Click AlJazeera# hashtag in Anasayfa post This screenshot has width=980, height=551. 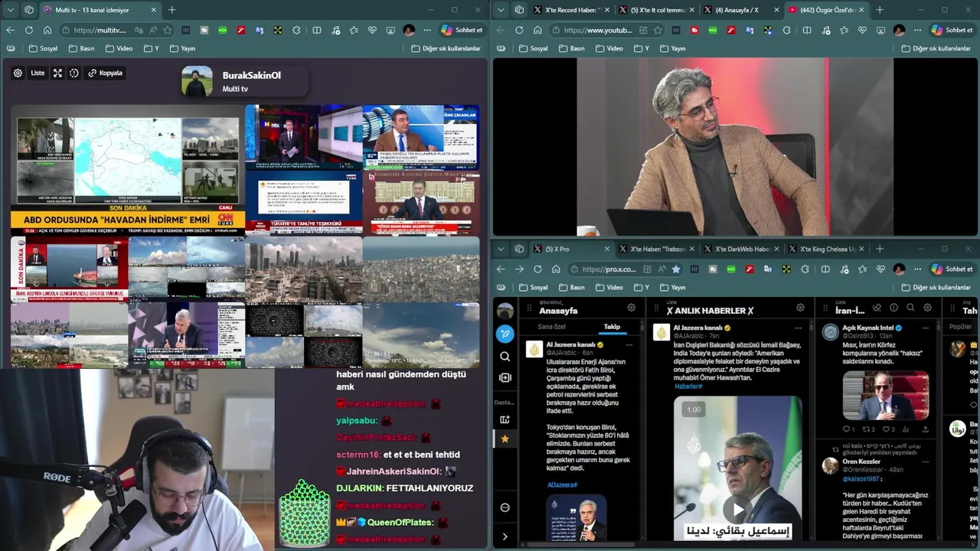[x=562, y=484]
